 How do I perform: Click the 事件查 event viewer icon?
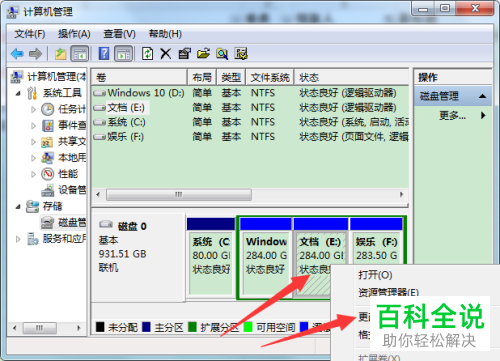click(x=48, y=125)
